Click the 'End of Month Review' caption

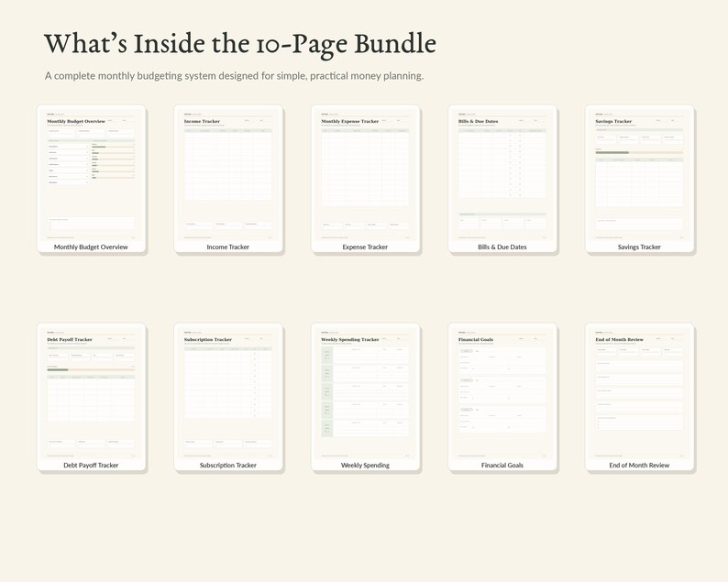pyautogui.click(x=639, y=465)
